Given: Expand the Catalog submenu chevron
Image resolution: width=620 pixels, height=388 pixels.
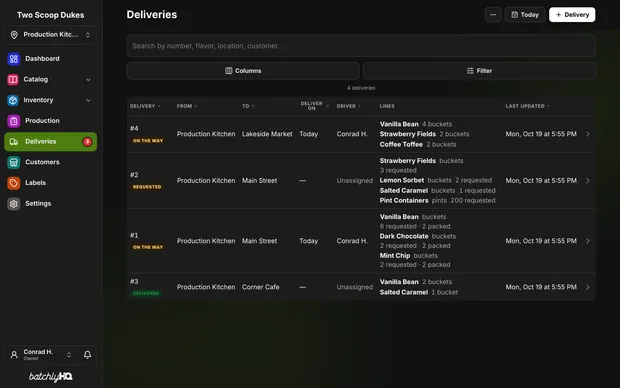Looking at the screenshot, I should pyautogui.click(x=88, y=79).
